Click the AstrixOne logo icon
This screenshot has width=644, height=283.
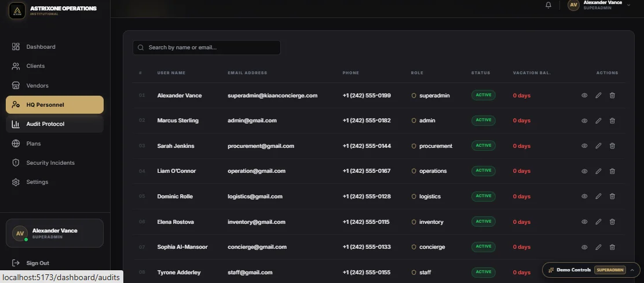17,10
